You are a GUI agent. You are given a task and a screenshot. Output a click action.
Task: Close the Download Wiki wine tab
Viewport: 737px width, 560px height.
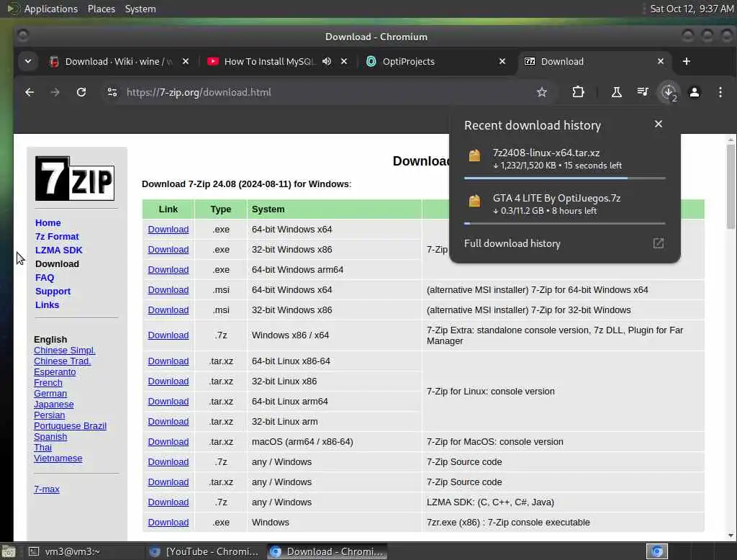(185, 62)
